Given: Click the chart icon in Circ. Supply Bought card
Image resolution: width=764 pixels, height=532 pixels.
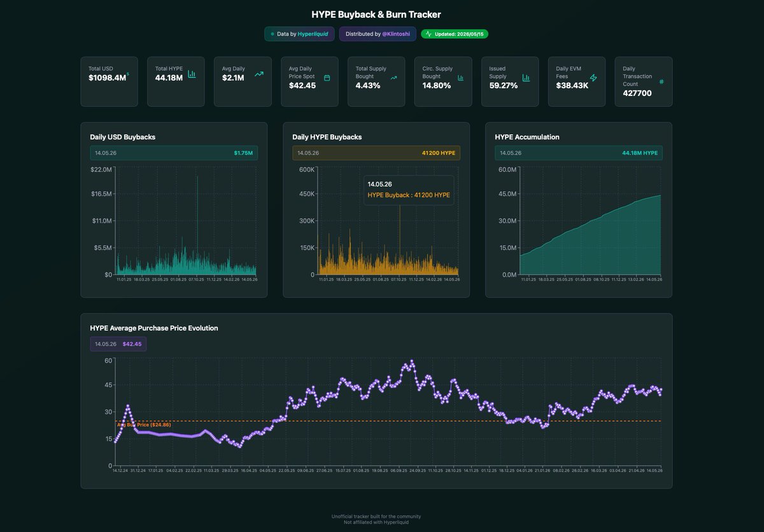Looking at the screenshot, I should point(460,78).
